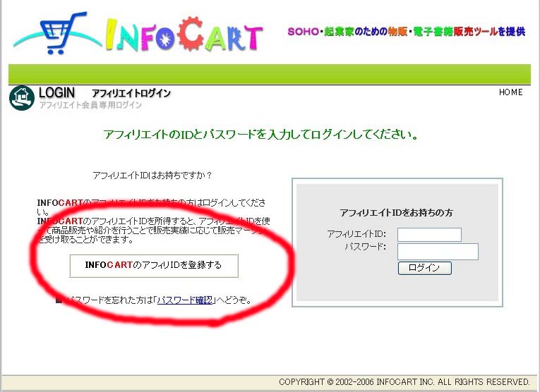Screen dimensions: 540x392
Task: Click the green instruction headline text
Action: [260, 135]
